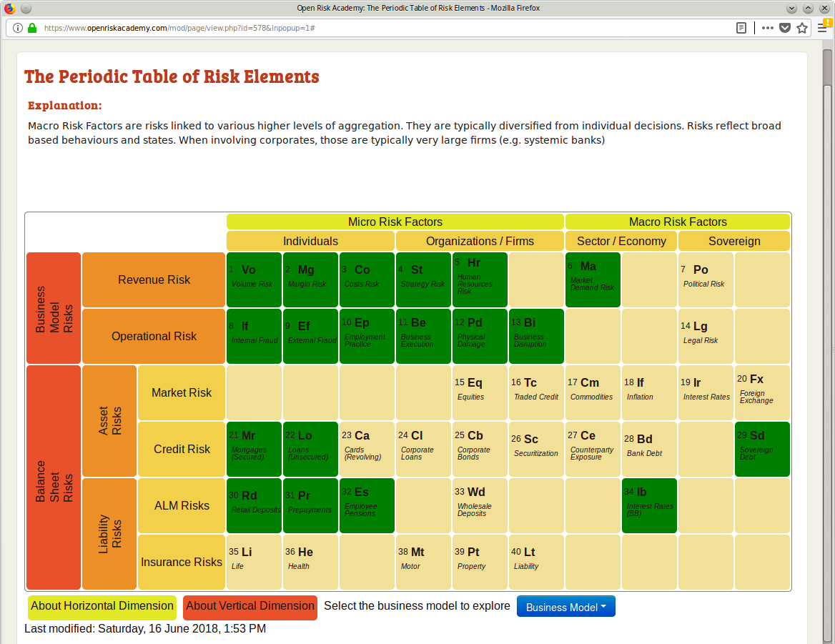Select the Physical Damage element Pd
Viewport: 835px width, 644px height.
coord(480,337)
